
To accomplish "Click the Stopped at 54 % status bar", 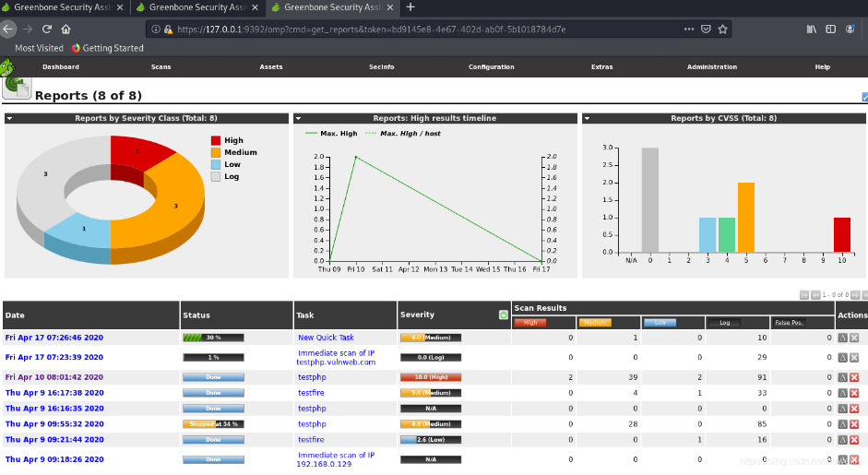I will point(213,424).
